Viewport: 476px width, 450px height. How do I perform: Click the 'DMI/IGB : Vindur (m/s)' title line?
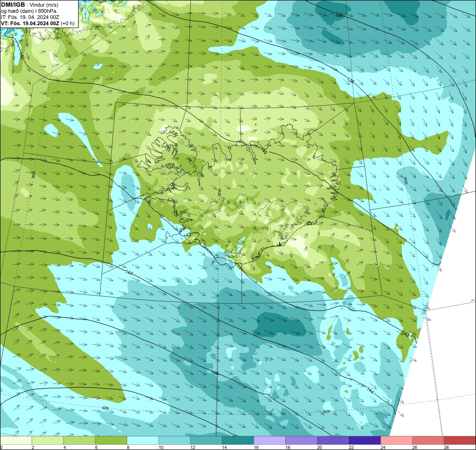tap(30, 5)
